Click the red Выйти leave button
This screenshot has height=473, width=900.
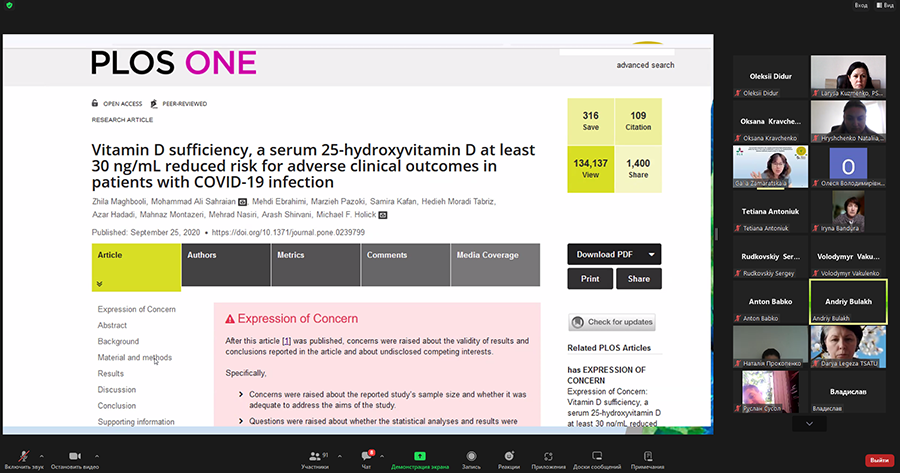[879, 460]
